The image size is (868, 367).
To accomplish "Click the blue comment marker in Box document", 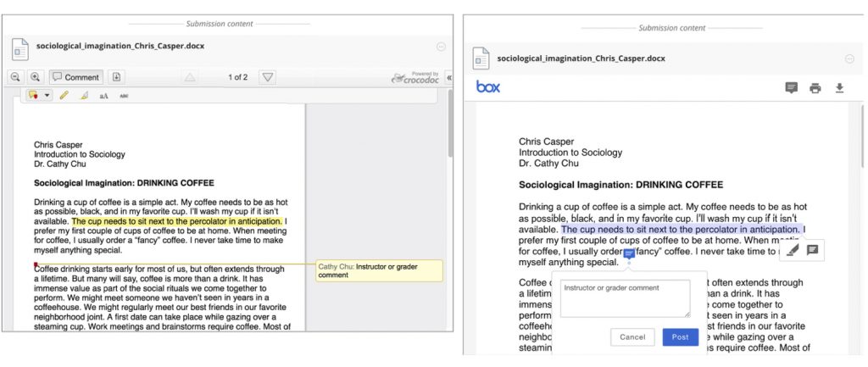I will click(x=629, y=253).
